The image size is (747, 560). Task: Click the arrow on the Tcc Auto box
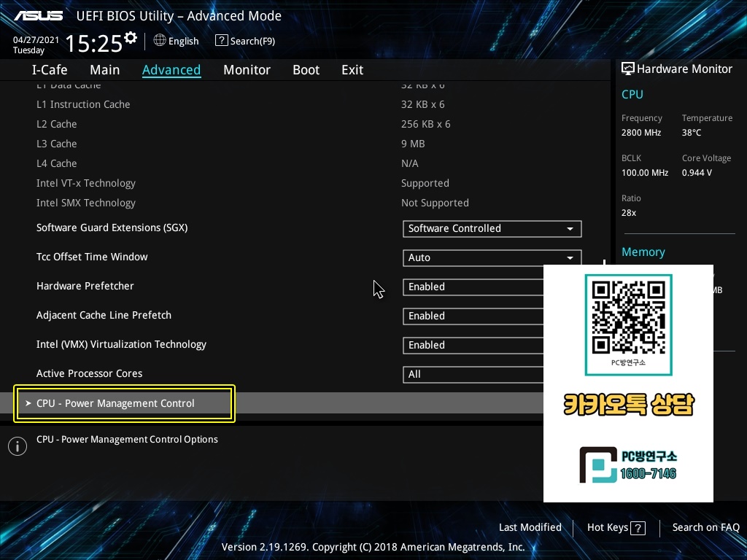570,258
